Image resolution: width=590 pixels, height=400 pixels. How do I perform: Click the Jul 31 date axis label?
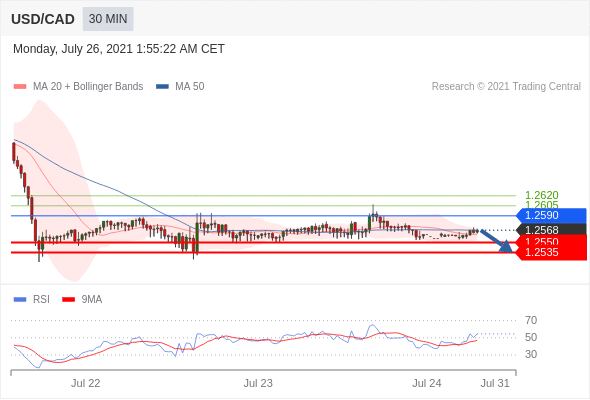click(x=495, y=383)
